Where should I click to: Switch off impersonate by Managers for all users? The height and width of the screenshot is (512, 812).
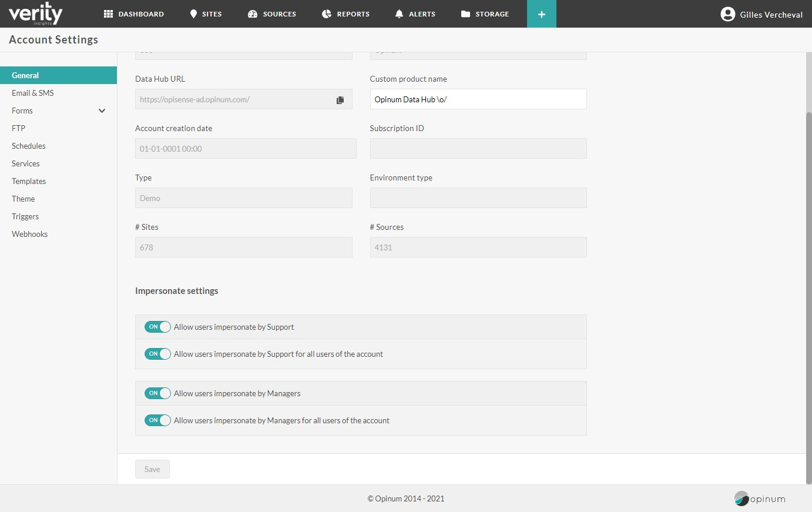click(157, 420)
